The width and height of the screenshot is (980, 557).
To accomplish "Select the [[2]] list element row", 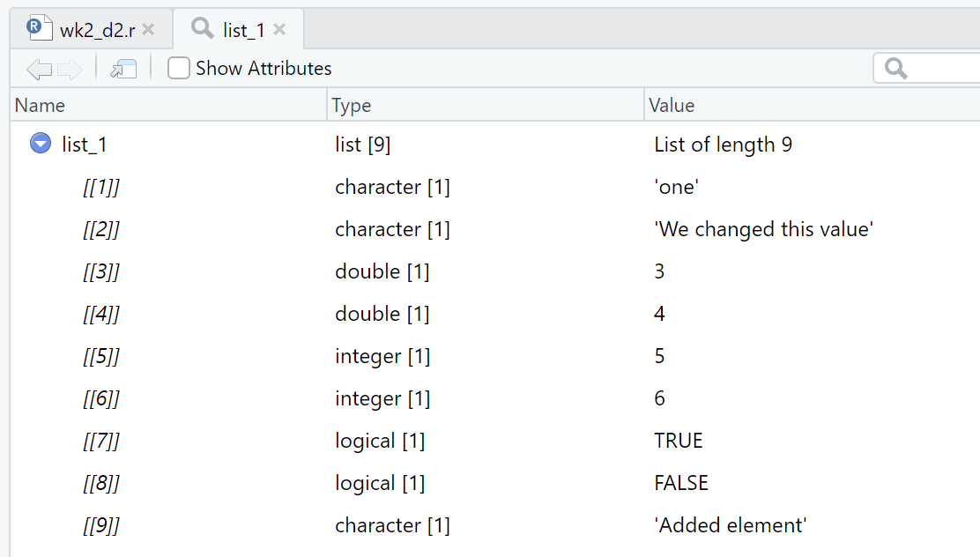I will (x=100, y=229).
